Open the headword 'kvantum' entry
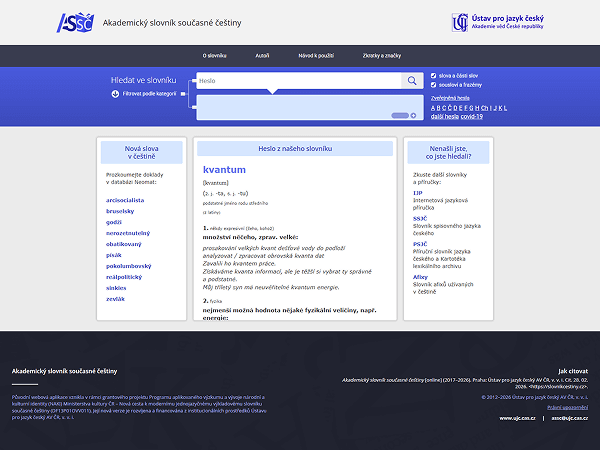Viewport: 600px width, 450px height. tap(224, 170)
